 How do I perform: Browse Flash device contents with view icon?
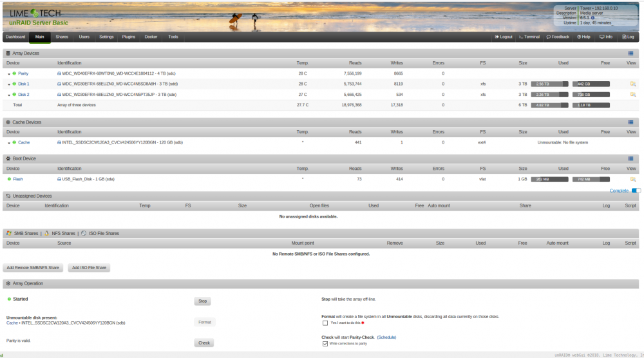pos(633,180)
